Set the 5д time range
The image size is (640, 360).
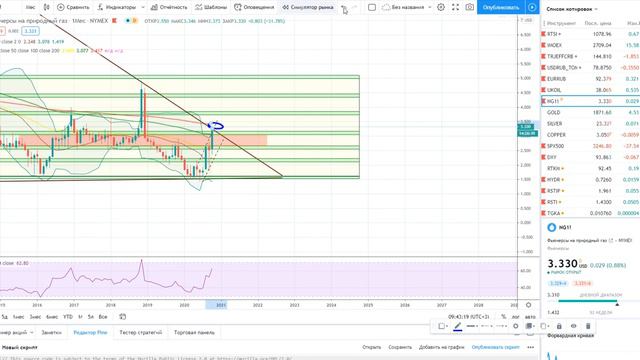click(4, 317)
